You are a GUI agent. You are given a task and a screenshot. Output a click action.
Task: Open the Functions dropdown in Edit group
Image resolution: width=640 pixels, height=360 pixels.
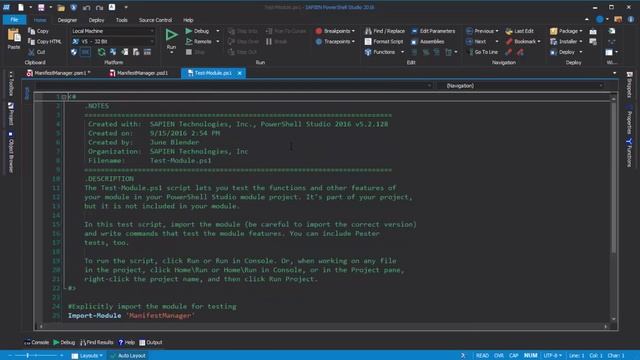(384, 52)
